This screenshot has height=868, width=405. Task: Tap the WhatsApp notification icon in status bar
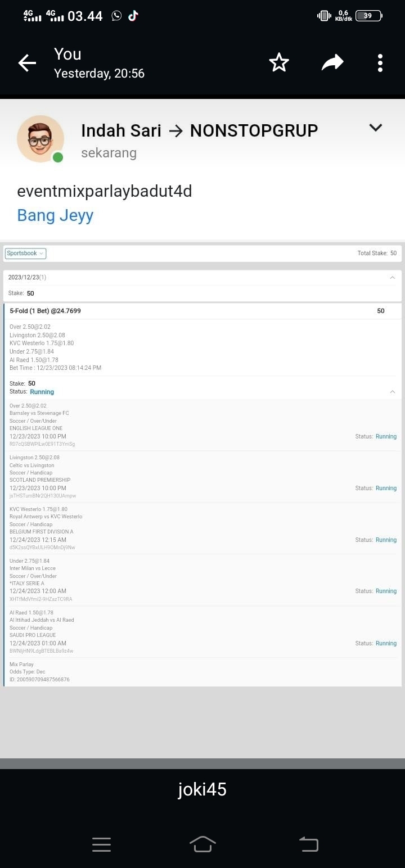click(x=116, y=16)
